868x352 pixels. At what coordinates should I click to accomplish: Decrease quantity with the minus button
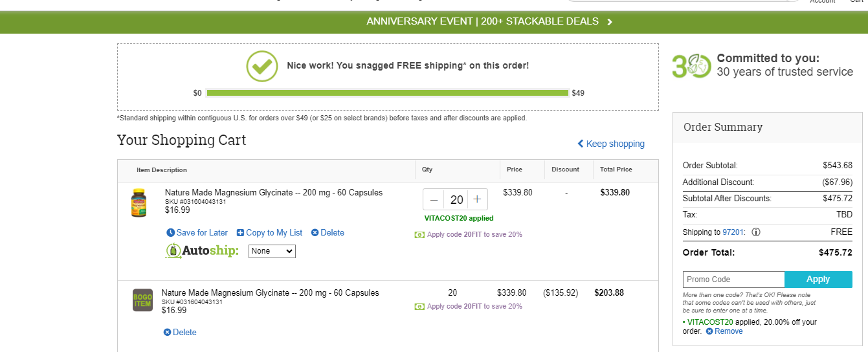(x=434, y=199)
